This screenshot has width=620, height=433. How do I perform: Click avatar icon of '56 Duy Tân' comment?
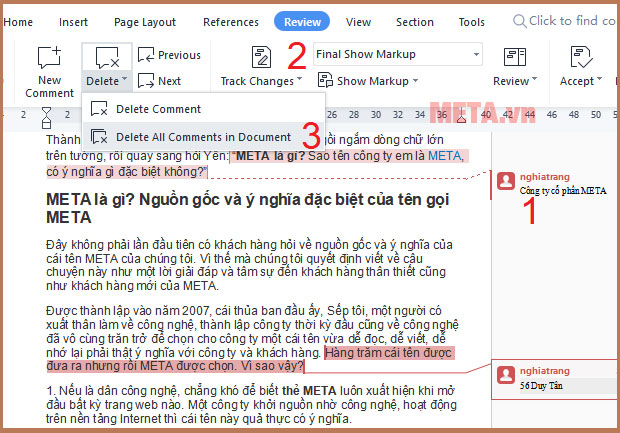click(506, 375)
